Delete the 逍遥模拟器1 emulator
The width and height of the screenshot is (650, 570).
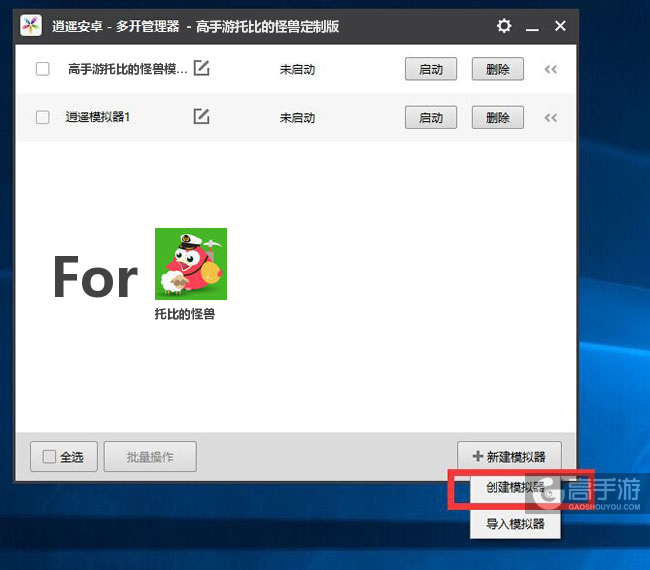(x=497, y=117)
